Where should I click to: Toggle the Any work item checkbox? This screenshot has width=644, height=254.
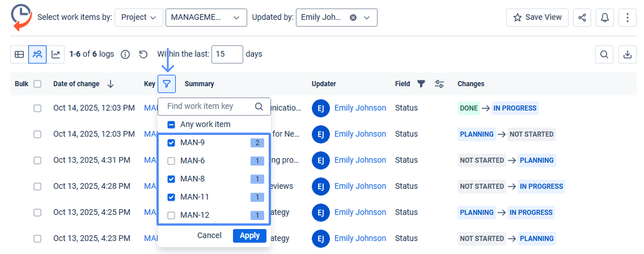[171, 124]
